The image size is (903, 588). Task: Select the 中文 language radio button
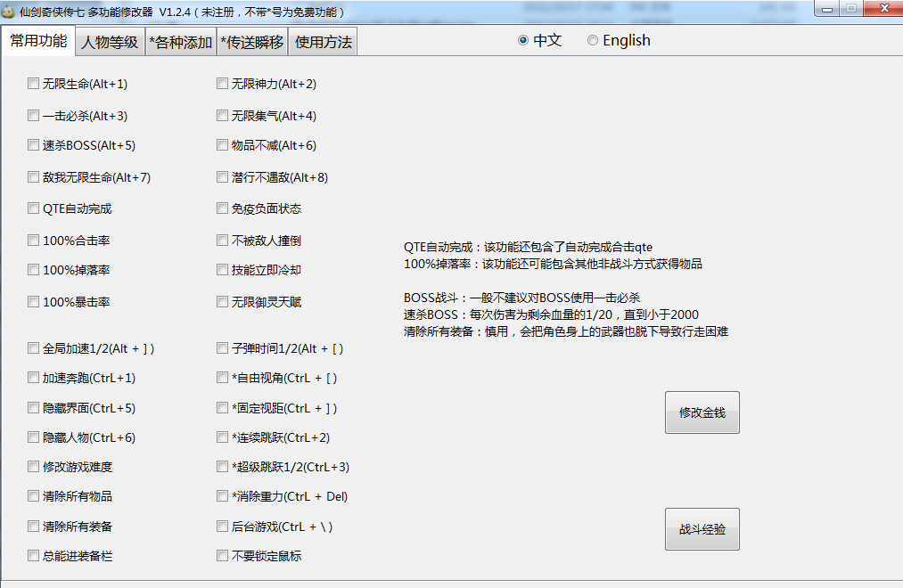pos(523,40)
